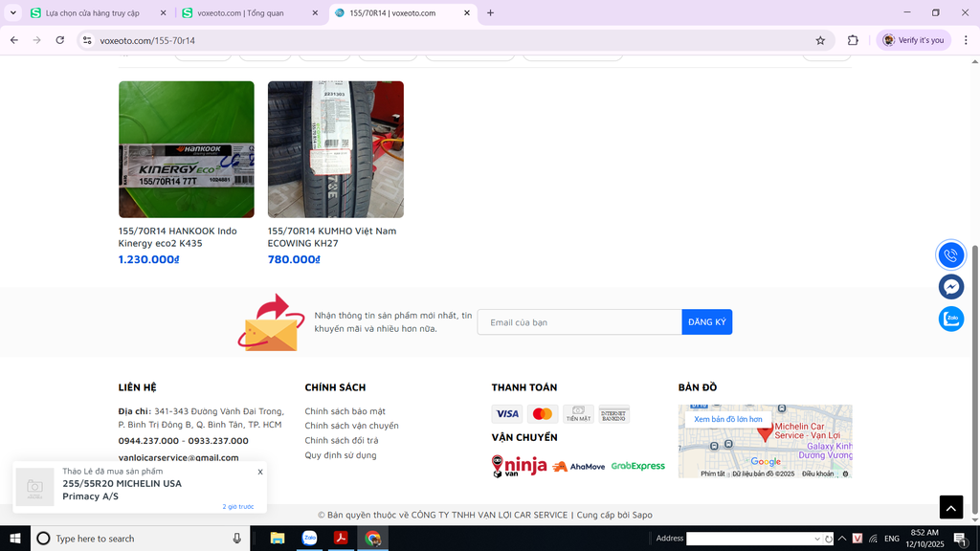
Task: Click the Type here to search box
Action: tap(140, 539)
